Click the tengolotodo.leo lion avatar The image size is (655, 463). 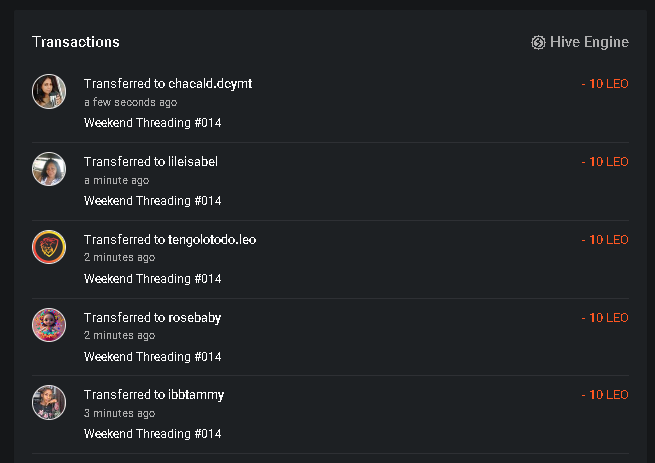[x=49, y=247]
